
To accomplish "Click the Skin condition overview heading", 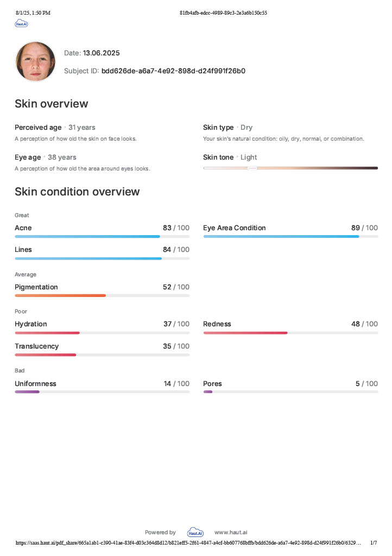I will (x=77, y=192).
